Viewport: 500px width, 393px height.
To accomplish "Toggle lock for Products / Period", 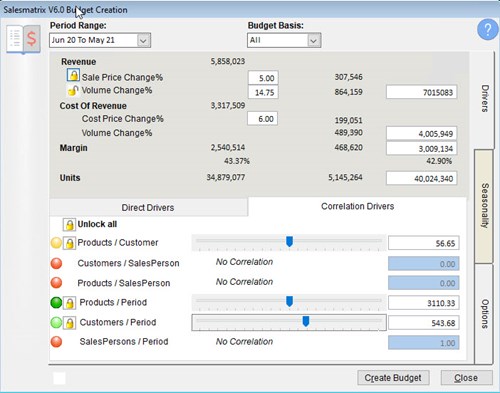I will click(x=69, y=303).
